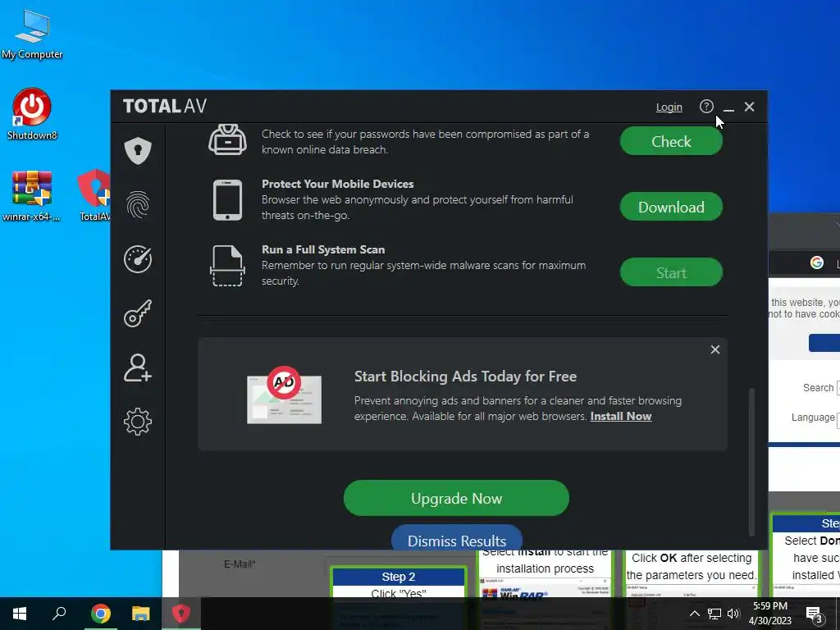The width and height of the screenshot is (840, 630).
Task: Click the full system scan document icon
Action: (227, 266)
